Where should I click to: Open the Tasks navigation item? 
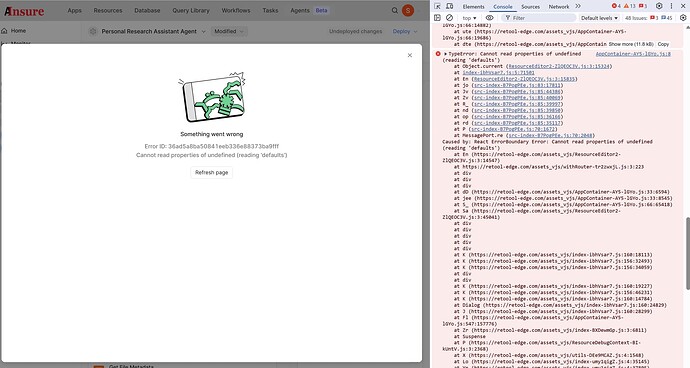270,10
